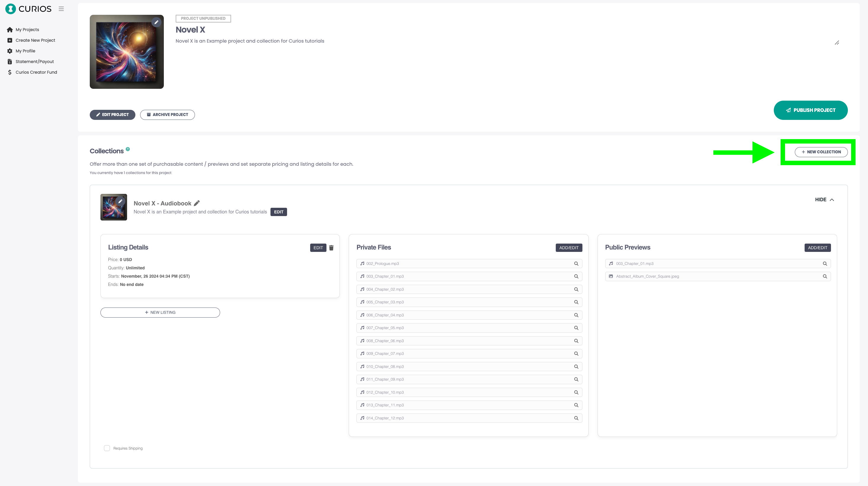Preview 011_Chapter_09.mp3 magnifier icon
868x486 pixels.
[576, 379]
